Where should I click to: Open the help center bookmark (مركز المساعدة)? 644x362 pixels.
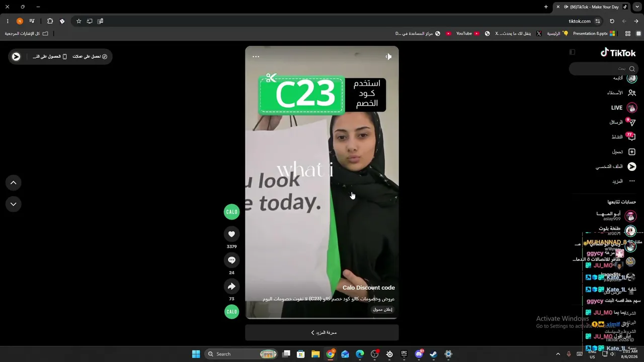418,34
